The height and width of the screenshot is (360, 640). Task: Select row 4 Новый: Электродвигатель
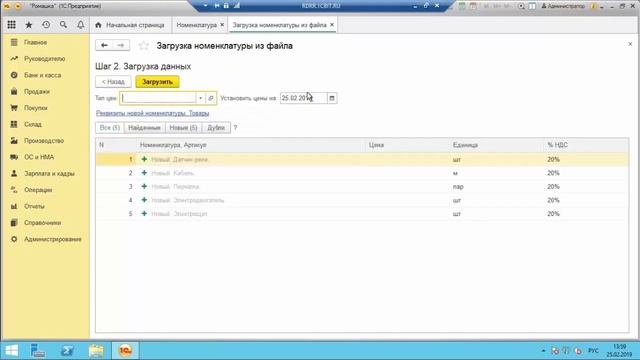pos(362,200)
